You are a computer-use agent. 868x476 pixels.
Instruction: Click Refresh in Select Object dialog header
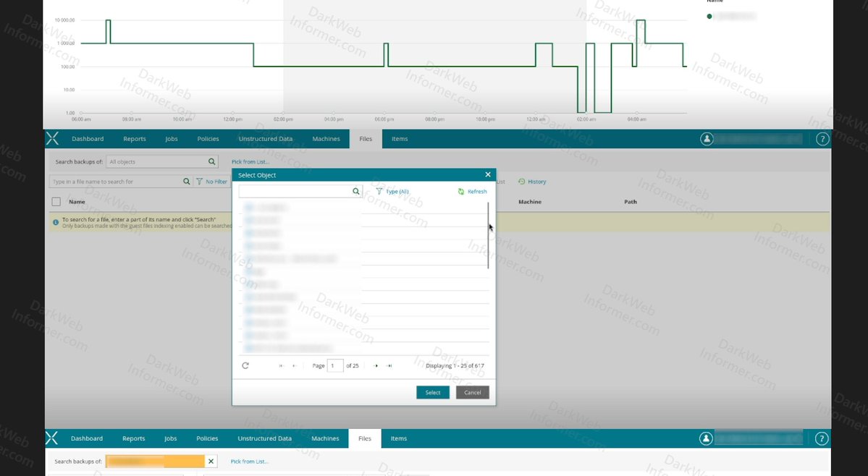(x=472, y=191)
